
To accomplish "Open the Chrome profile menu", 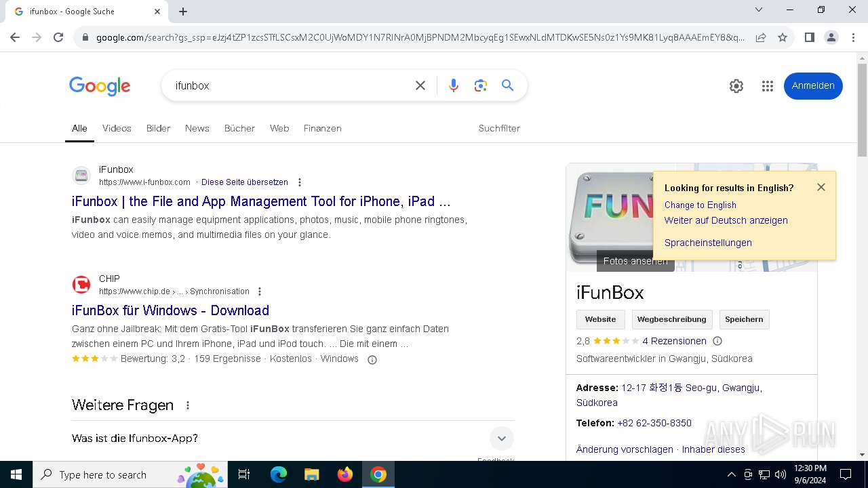I will pyautogui.click(x=831, y=37).
